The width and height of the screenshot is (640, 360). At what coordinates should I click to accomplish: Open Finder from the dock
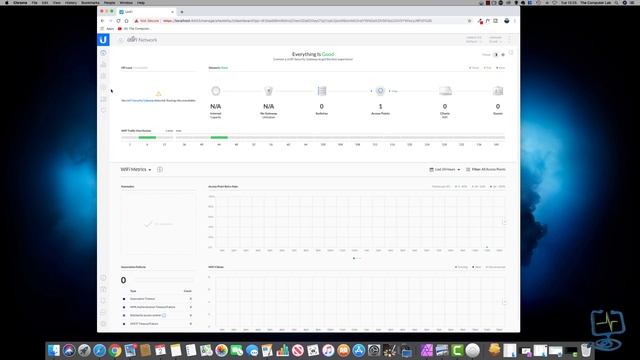53,350
